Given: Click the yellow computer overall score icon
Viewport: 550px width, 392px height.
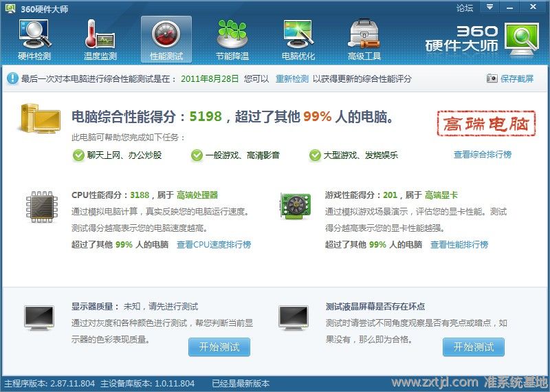Looking at the screenshot, I should (x=39, y=118).
